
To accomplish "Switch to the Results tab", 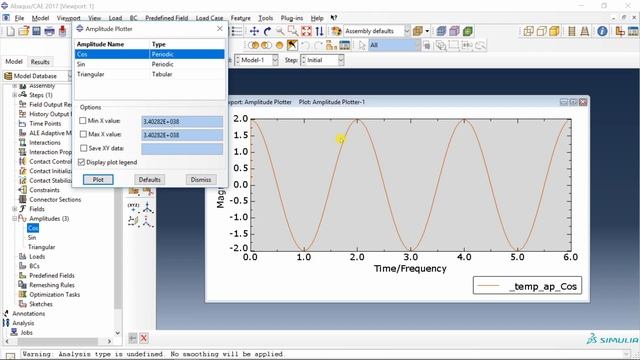I will coord(40,62).
